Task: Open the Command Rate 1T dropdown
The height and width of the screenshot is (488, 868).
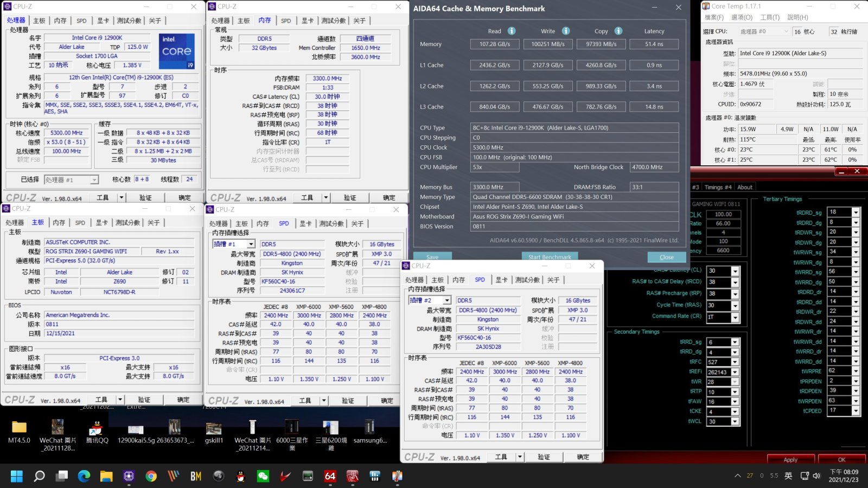Action: click(735, 317)
